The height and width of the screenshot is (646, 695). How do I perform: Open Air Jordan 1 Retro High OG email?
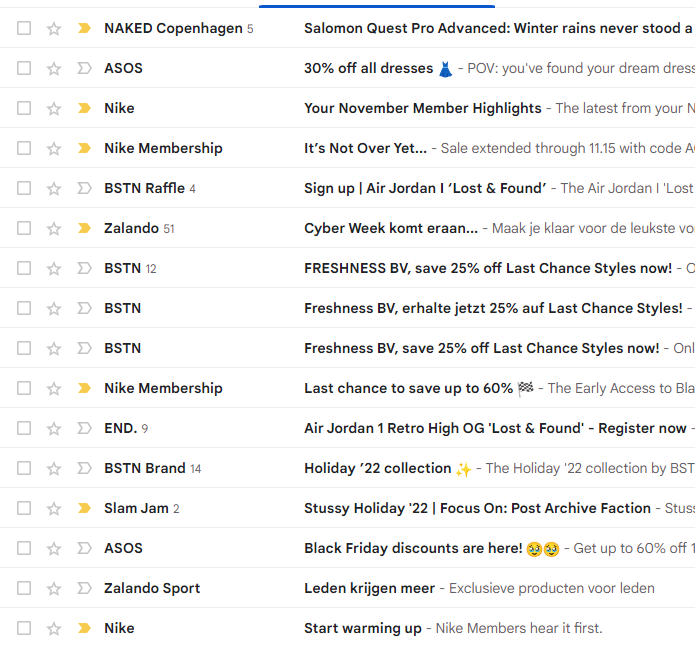pyautogui.click(x=495, y=428)
